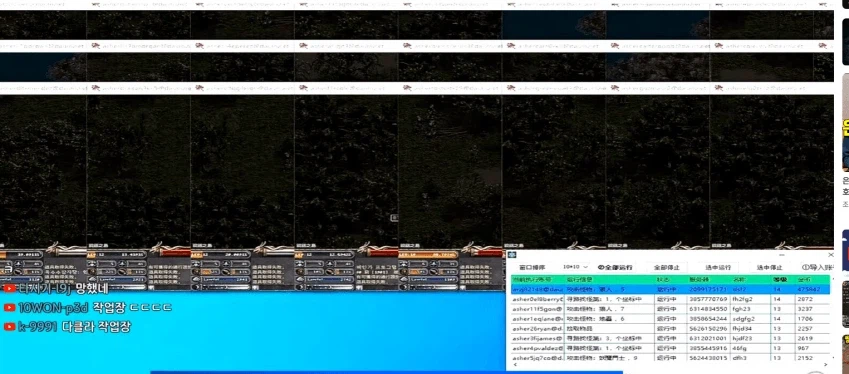Select the asher4pvaldez account row
Image resolution: width=849 pixels, height=374 pixels.
pyautogui.click(x=670, y=348)
